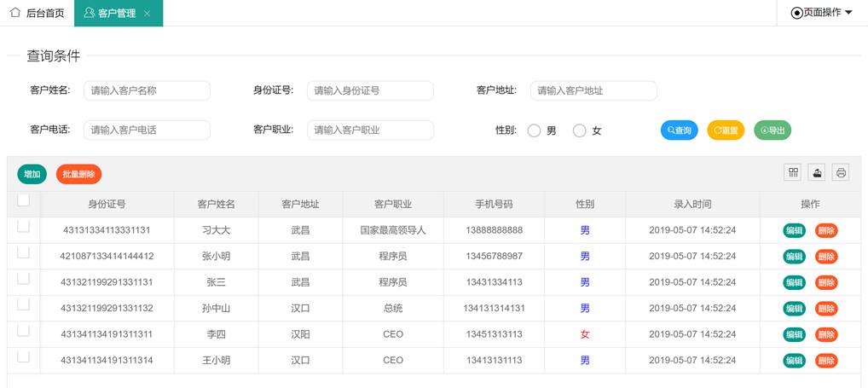The width and height of the screenshot is (868, 388).
Task: Edit the 李四 row
Action: [794, 335]
